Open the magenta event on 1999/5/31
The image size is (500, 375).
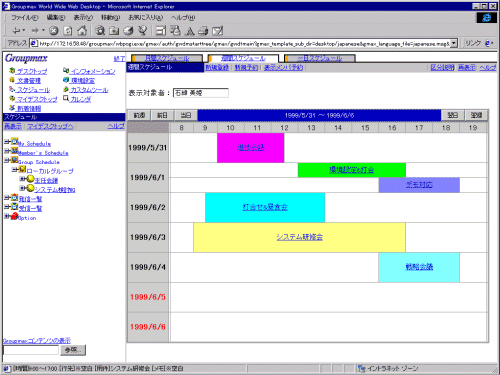pyautogui.click(x=251, y=148)
